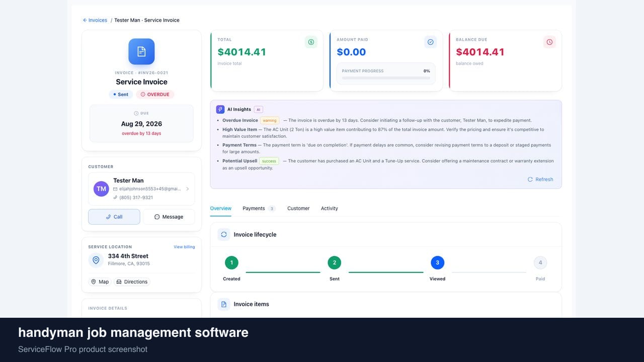Click the warning tag on Overdue Invoice
Viewport: 644px width, 362px height.
(x=270, y=121)
